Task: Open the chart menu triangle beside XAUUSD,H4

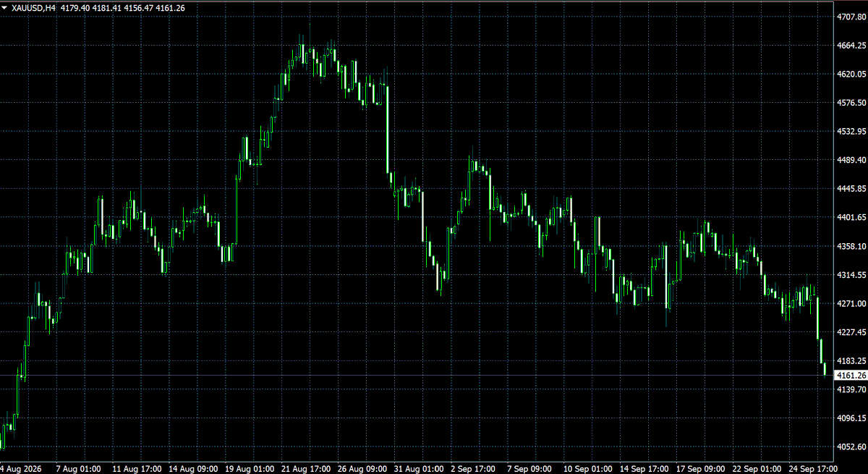Action: (5, 8)
